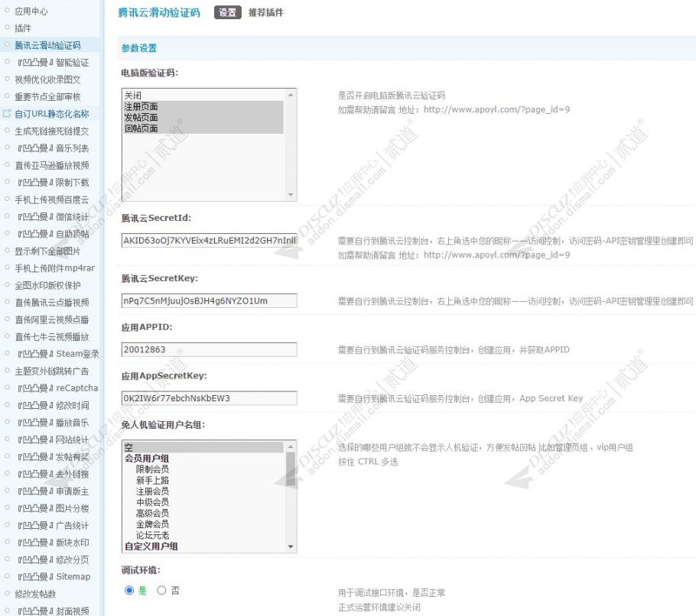Screen dimensions: 696x616
Task: Open 全图水印版权保护 sidebar item
Action: click(x=48, y=285)
